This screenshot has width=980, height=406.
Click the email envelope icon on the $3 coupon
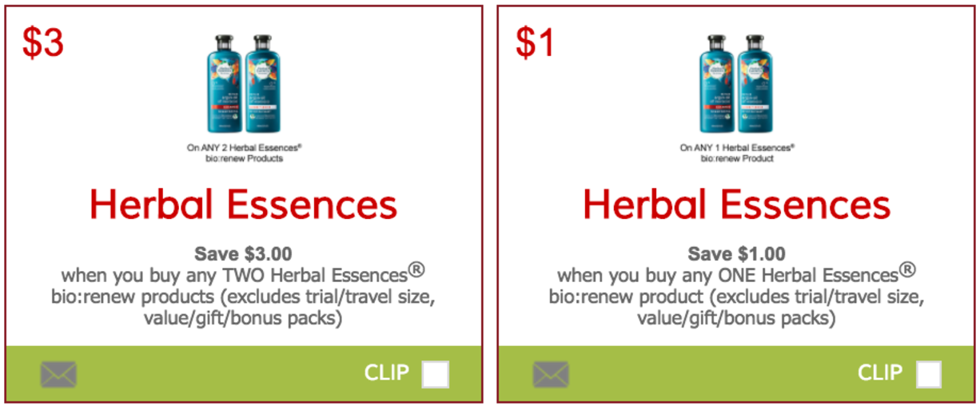[x=58, y=374]
